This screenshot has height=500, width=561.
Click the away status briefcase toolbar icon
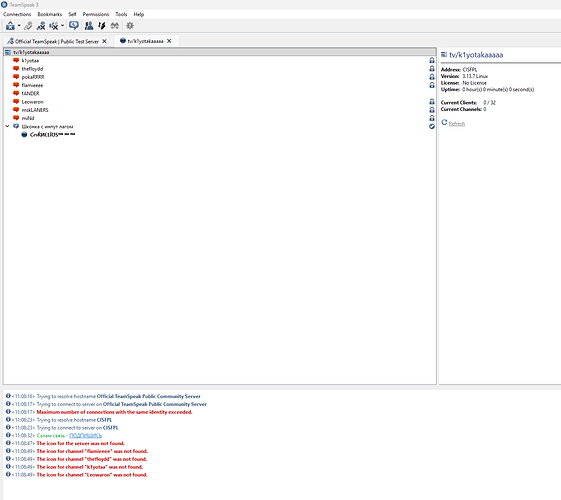[10, 26]
